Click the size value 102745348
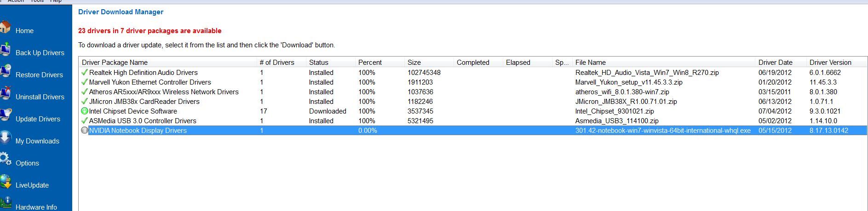This screenshot has width=868, height=211. (x=424, y=73)
